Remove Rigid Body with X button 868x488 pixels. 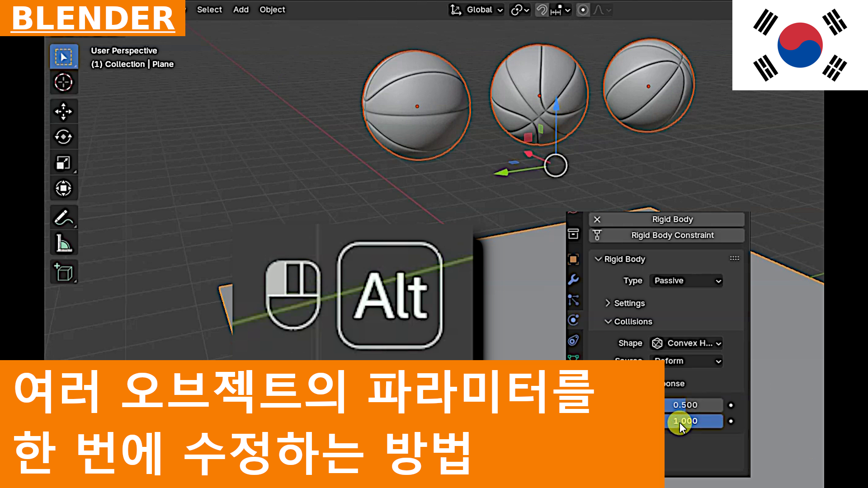(597, 219)
